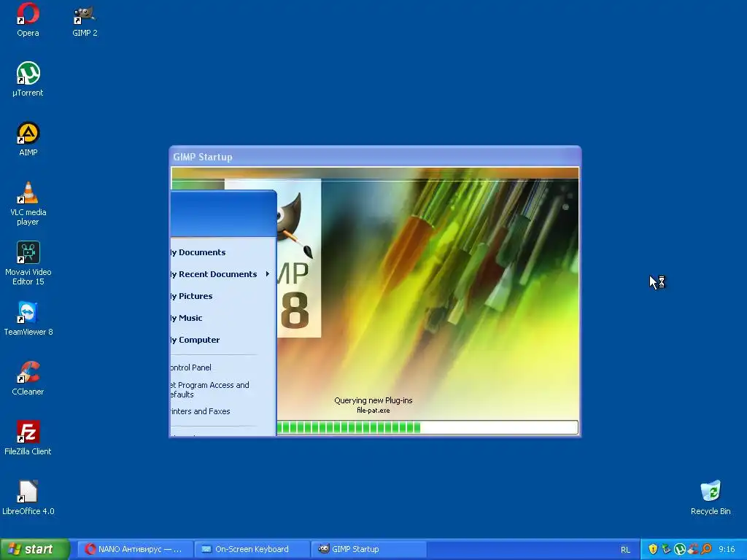Image resolution: width=747 pixels, height=560 pixels.
Task: Click the 'Querying new Plug-ins' status text
Action: (x=373, y=400)
